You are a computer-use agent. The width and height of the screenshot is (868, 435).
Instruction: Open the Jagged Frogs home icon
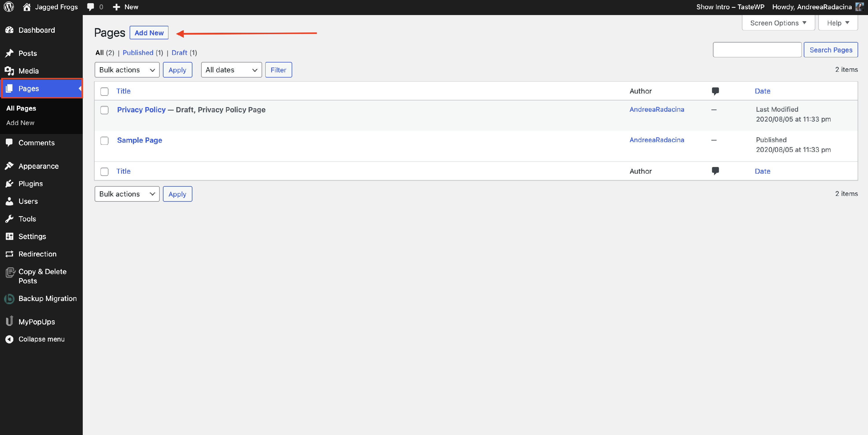(27, 7)
